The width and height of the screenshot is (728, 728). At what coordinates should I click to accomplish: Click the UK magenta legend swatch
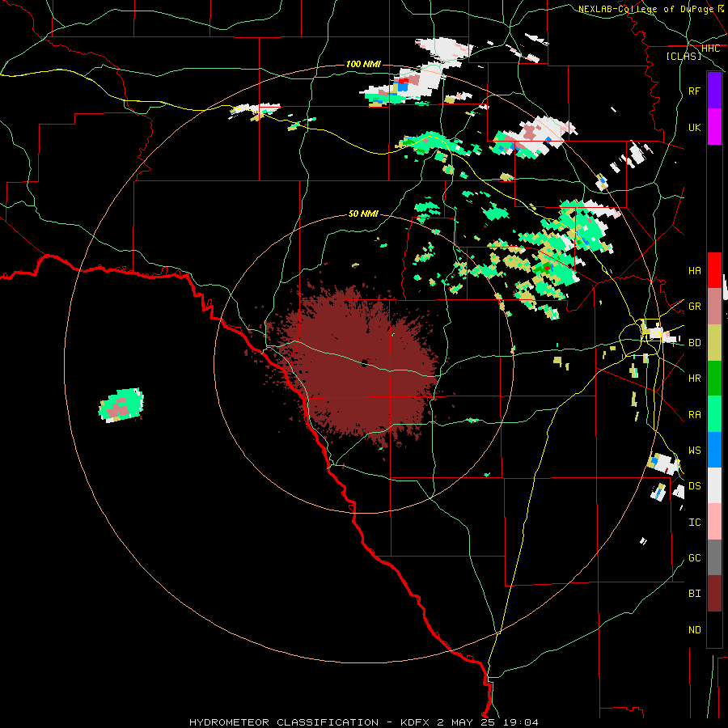714,127
